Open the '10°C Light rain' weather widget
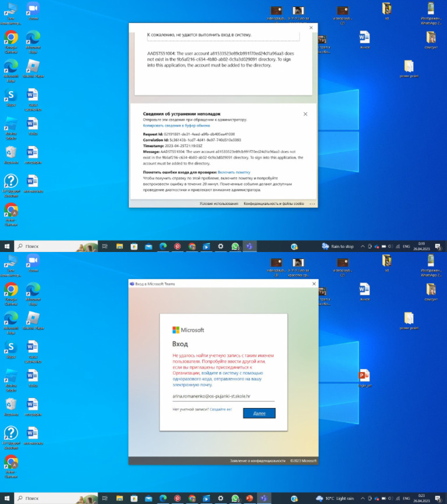 (335, 499)
